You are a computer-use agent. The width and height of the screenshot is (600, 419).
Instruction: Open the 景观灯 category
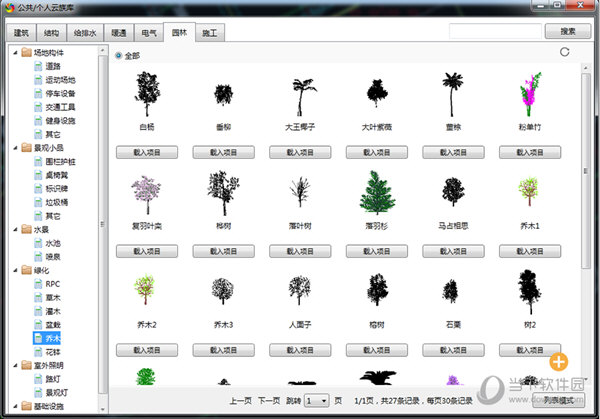(x=51, y=393)
